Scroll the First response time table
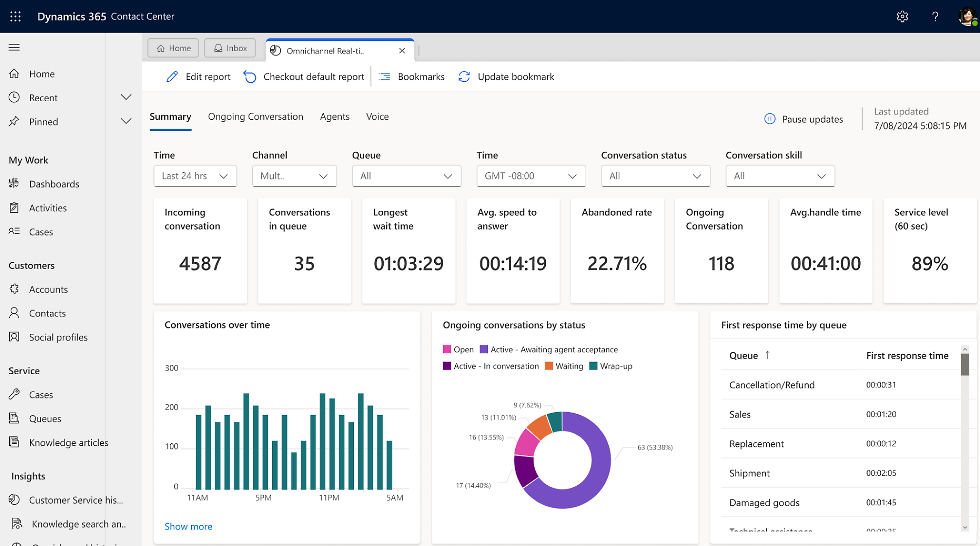The image size is (980, 546). click(x=964, y=364)
